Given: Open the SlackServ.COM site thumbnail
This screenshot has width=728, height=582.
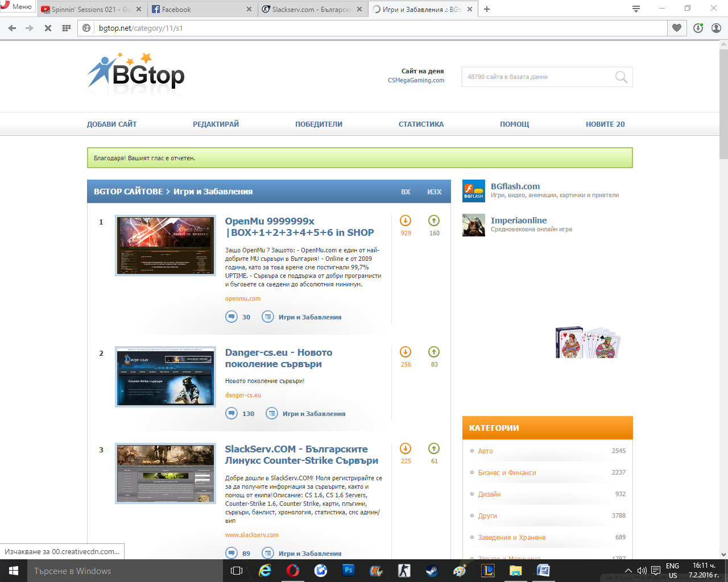Looking at the screenshot, I should tap(166, 473).
